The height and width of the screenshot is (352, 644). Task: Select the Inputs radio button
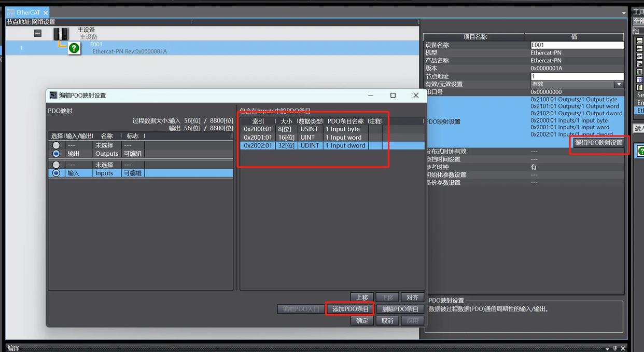[x=56, y=173]
